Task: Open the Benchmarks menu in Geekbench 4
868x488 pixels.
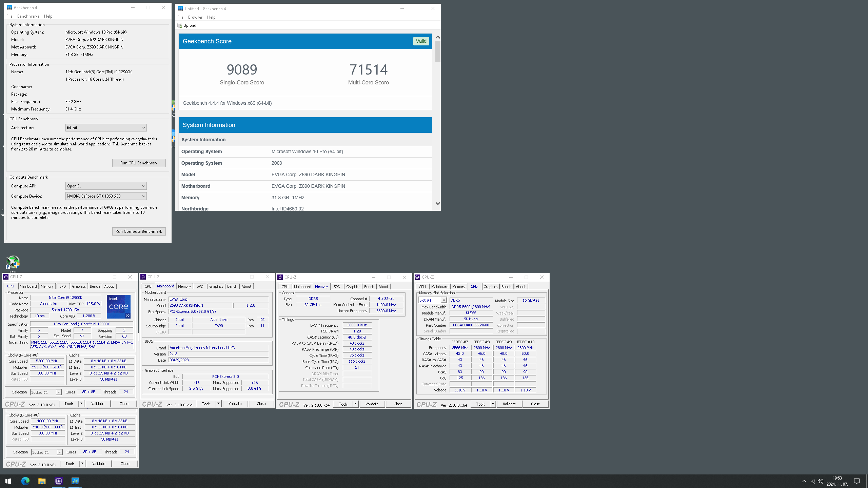Action: [x=28, y=16]
